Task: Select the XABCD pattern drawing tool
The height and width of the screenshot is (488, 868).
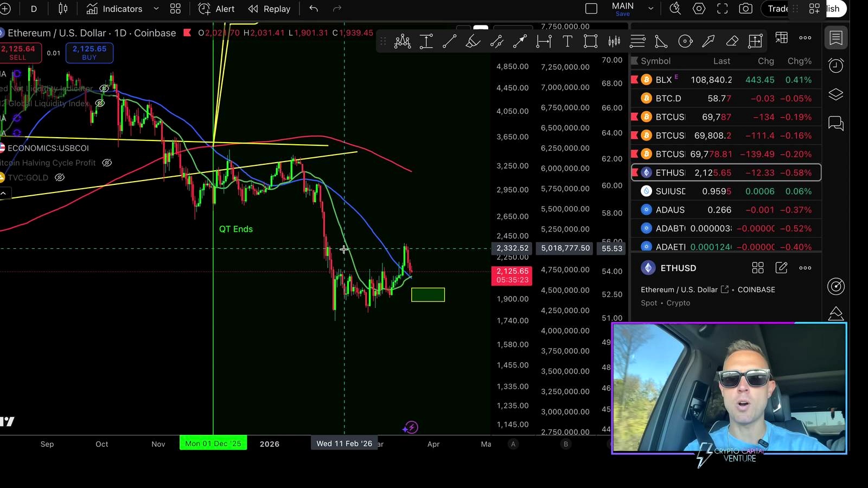Action: click(402, 41)
